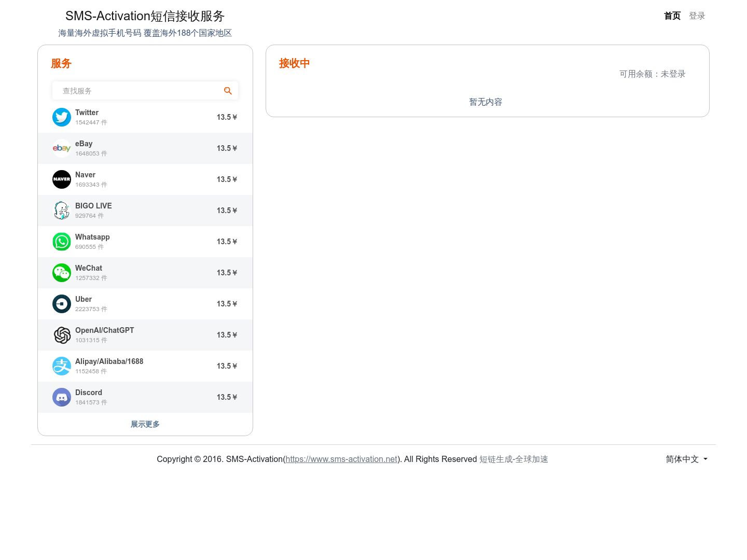This screenshot has width=747, height=560.
Task: Select the OpenAI/ChatGPT service name
Action: pos(105,330)
